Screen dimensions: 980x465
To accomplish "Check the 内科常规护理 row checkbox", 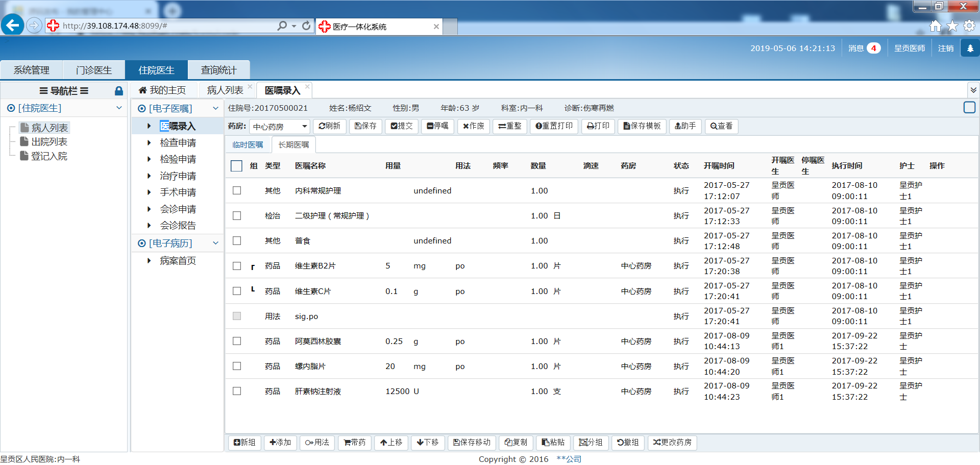I will click(237, 190).
